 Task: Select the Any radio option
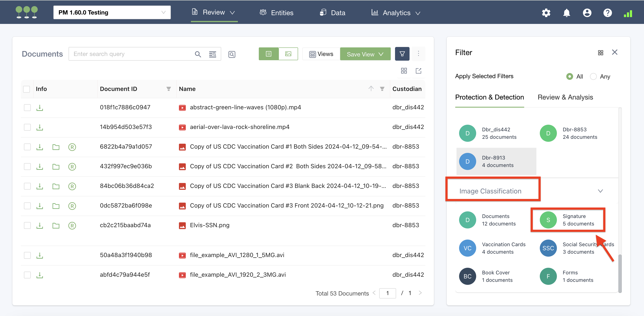(593, 76)
